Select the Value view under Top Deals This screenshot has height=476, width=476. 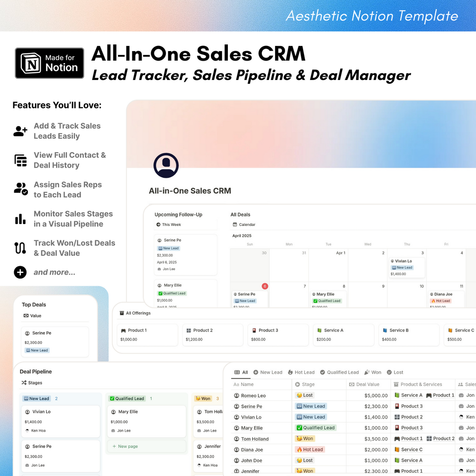33,316
